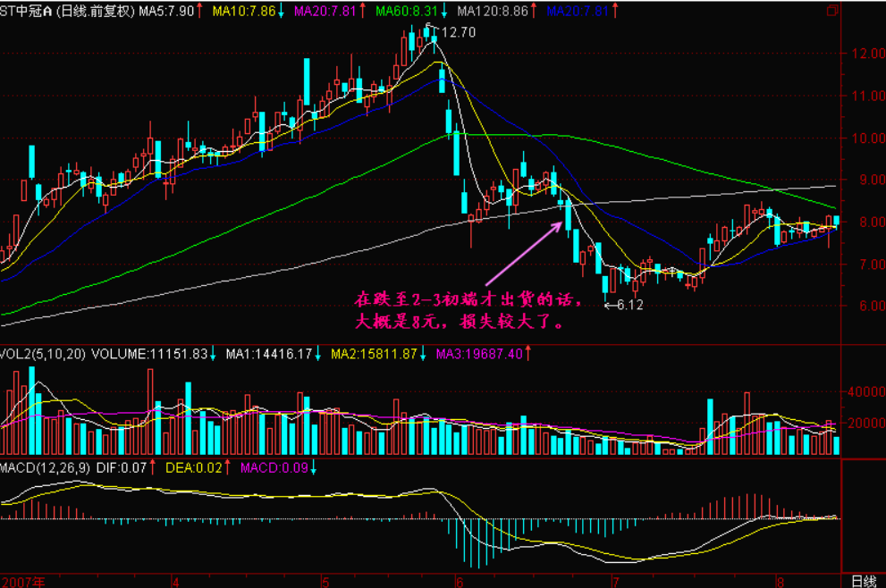Select the 12.70 high price marker

point(458,32)
